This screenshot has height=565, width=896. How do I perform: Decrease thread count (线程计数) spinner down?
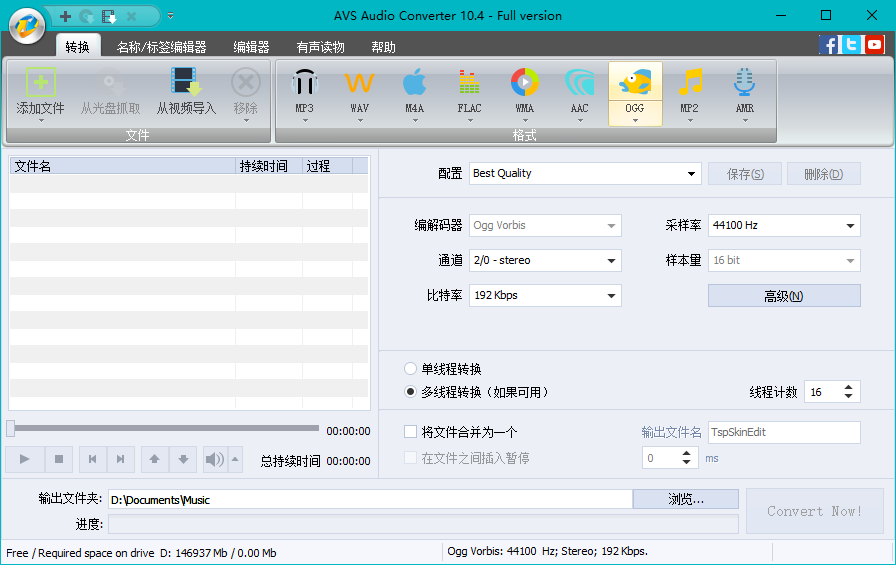pyautogui.click(x=849, y=396)
